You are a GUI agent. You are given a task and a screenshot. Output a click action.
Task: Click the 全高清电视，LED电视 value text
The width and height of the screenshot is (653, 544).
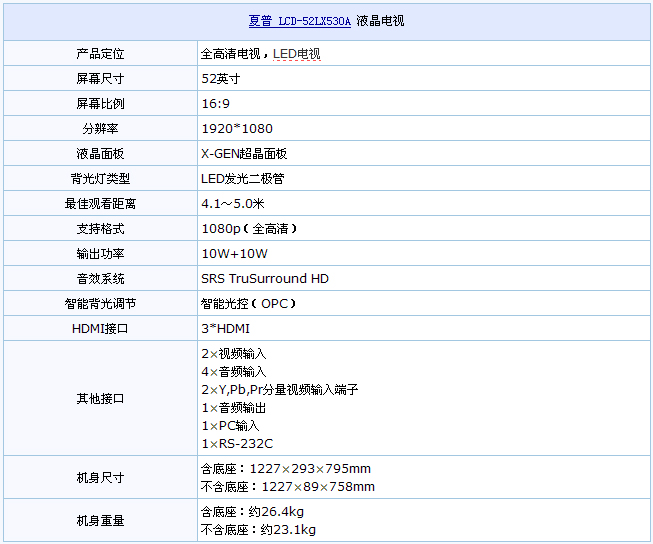pyautogui.click(x=261, y=53)
